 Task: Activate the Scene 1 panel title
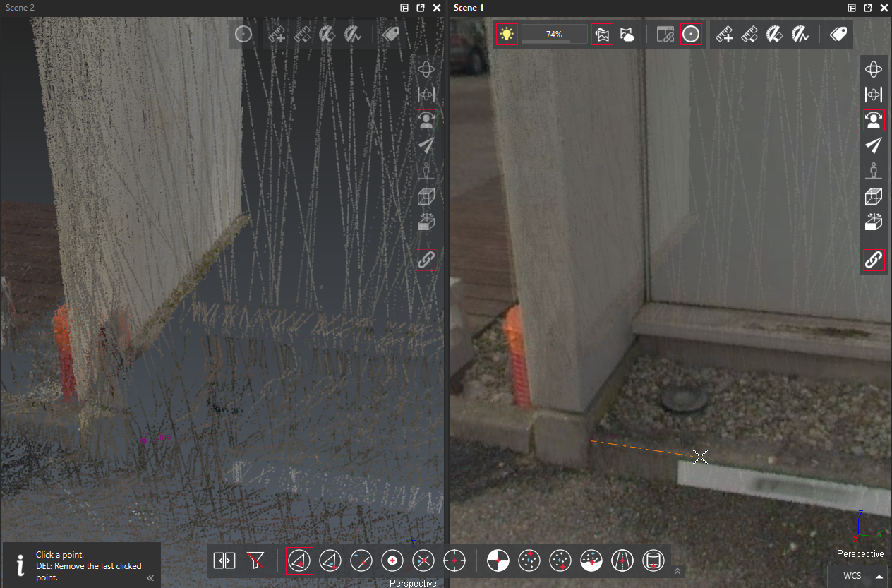point(469,8)
